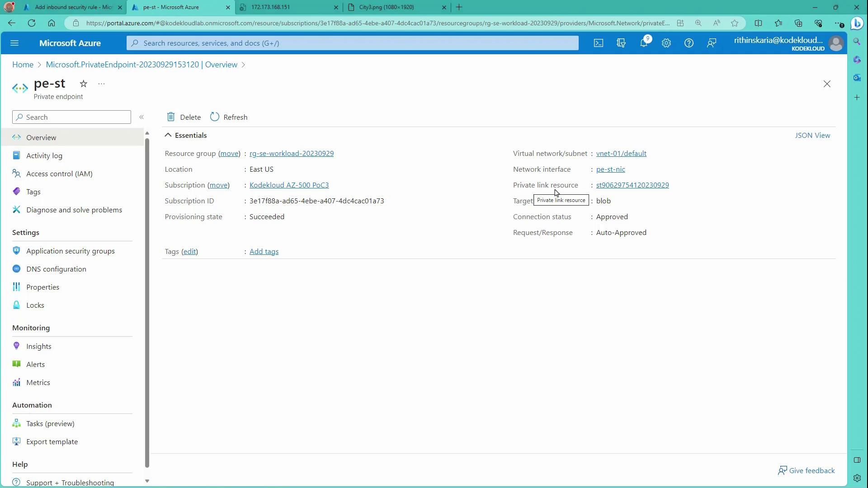Open the st90629754120230929 private link resource
This screenshot has height=488, width=868.
[632, 185]
